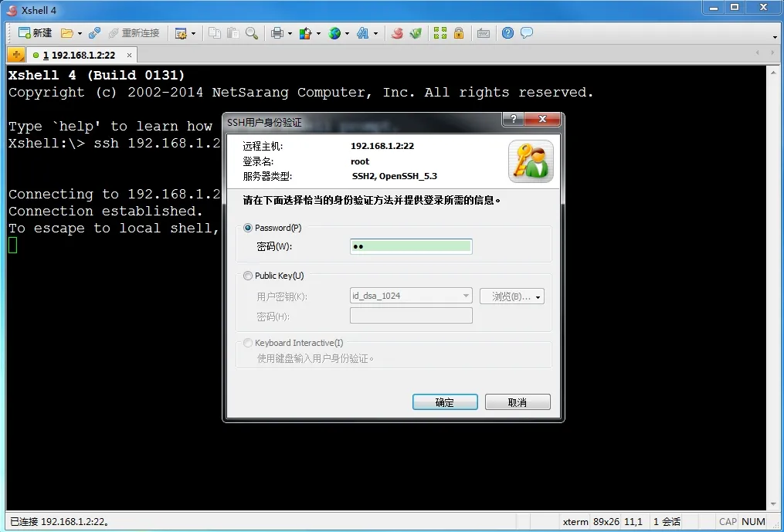
Task: Click the keyboard icon in toolbar
Action: 483,33
